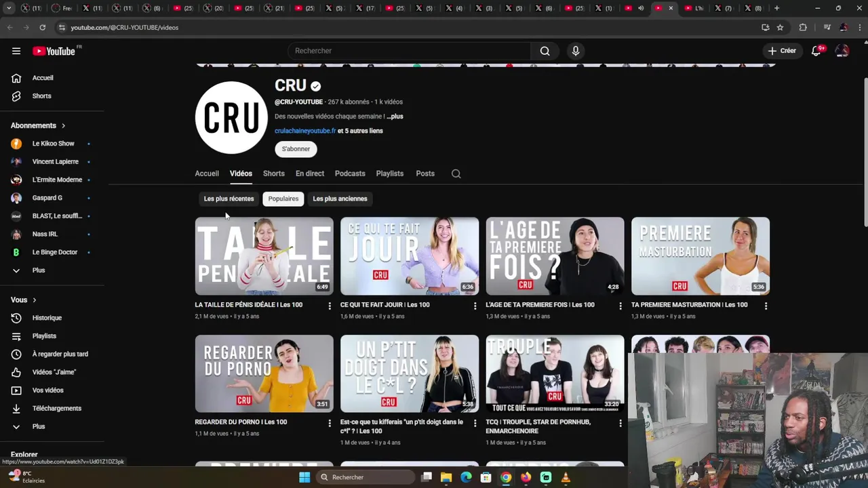Open more options for TA PREMIERE MASTURBATION video
The width and height of the screenshot is (868, 488).
766,306
